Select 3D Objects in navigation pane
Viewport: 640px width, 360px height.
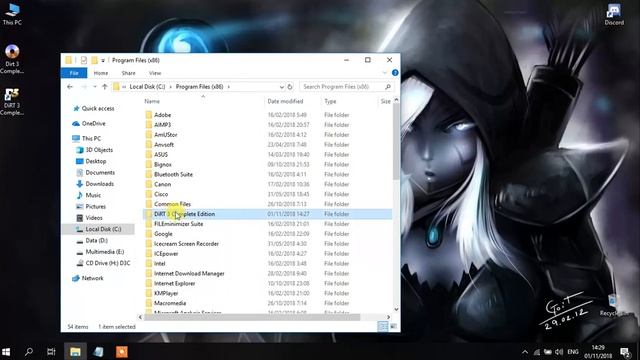[99, 150]
